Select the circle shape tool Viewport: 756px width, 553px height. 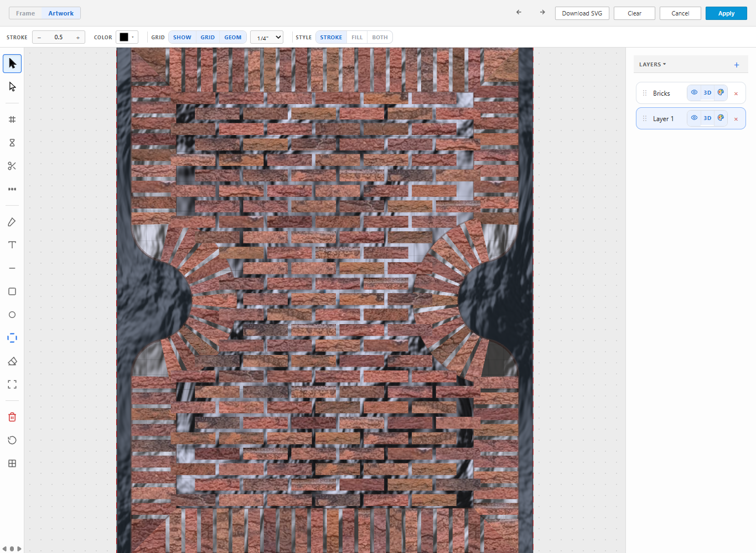12,315
